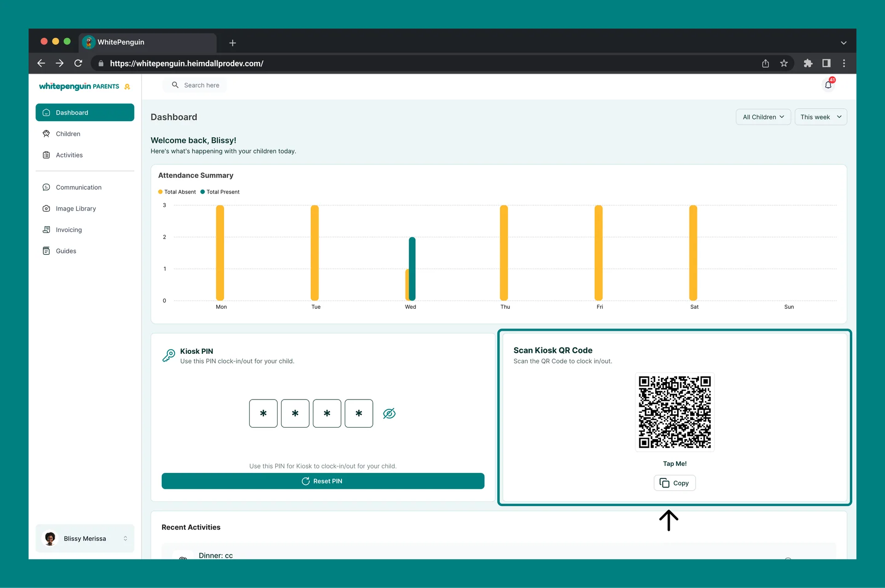Click the Monday absent bar
This screenshot has height=588, width=885.
click(x=220, y=253)
